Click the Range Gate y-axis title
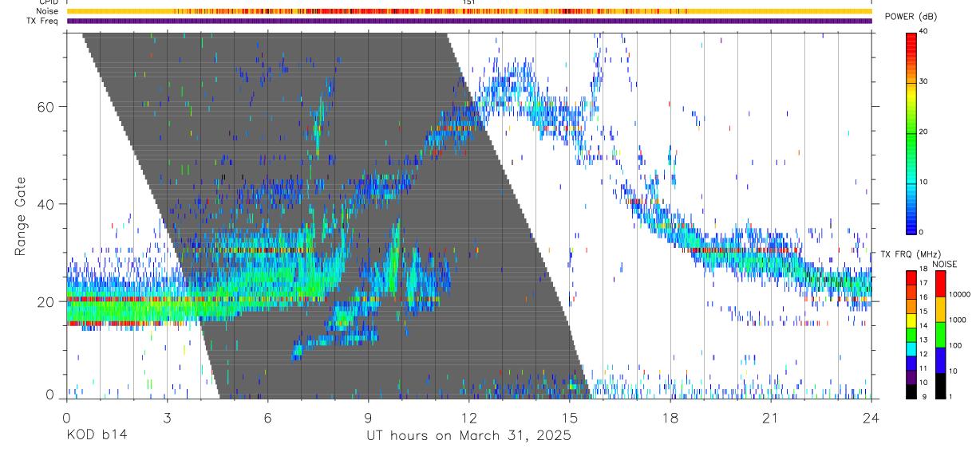Viewport: 980px width, 452px height. (x=21, y=216)
